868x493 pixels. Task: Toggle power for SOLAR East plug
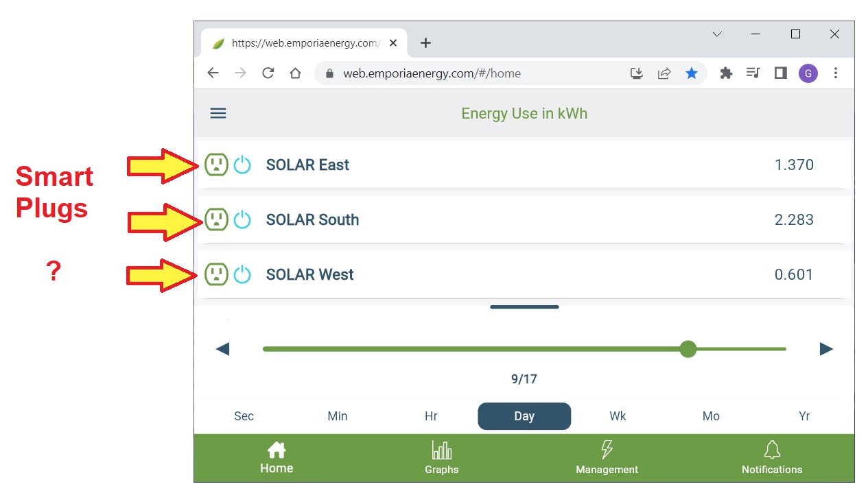[242, 165]
